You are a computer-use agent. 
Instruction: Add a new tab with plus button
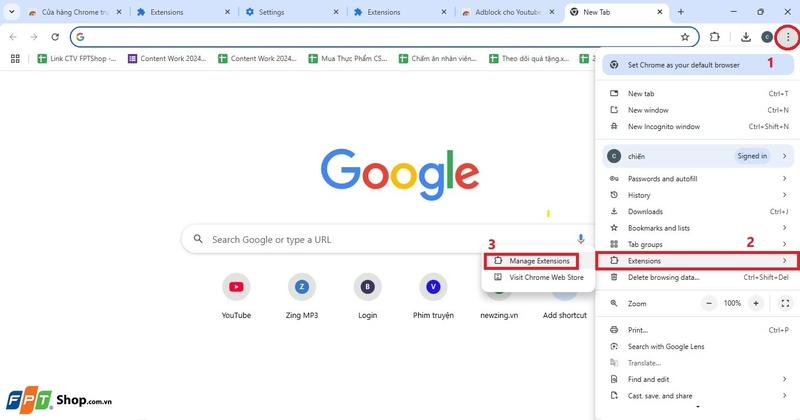coord(681,12)
